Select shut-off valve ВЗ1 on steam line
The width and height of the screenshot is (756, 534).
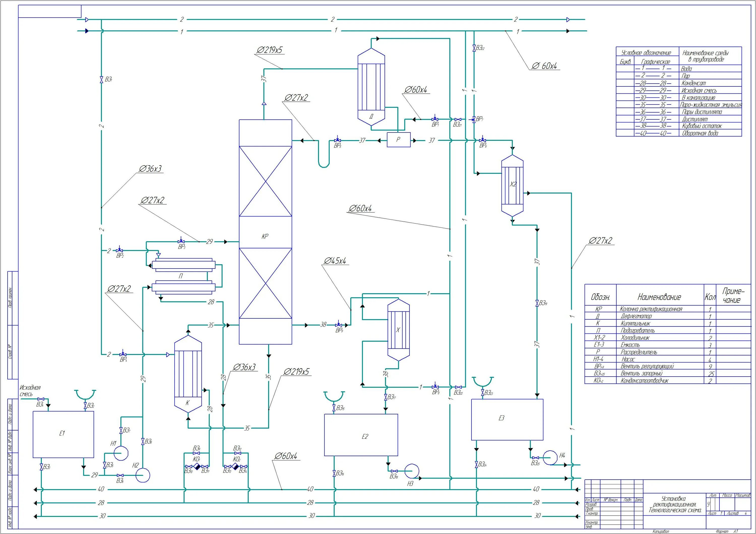101,80
